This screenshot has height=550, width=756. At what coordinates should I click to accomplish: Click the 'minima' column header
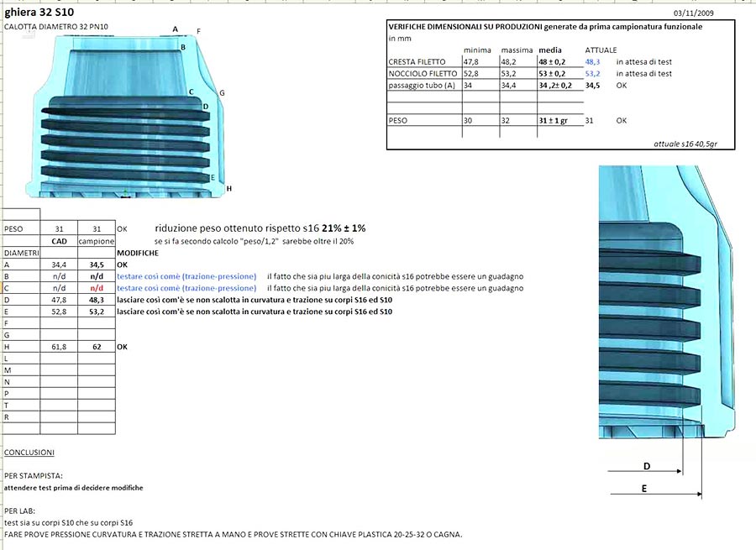click(477, 50)
